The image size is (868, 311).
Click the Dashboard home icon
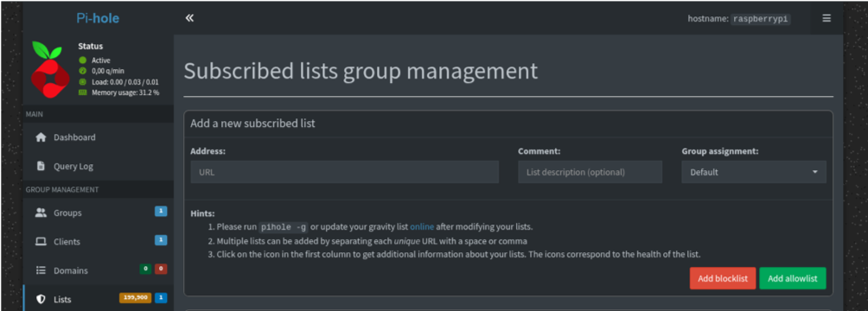coord(41,137)
